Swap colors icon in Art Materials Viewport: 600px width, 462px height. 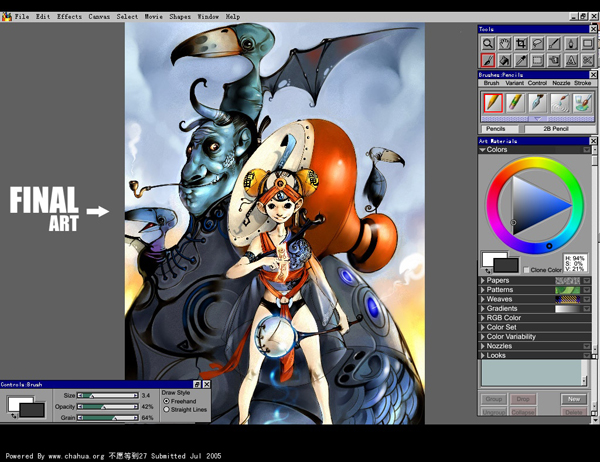tap(488, 271)
